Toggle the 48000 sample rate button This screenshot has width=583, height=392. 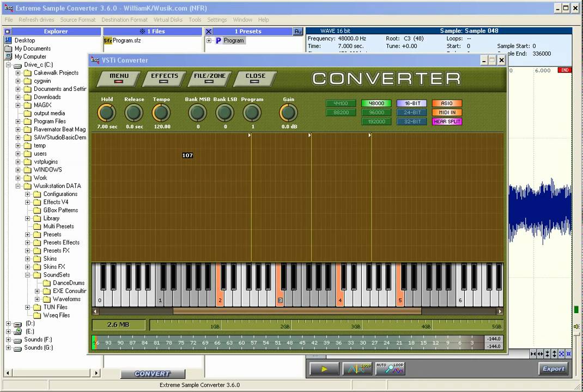point(376,103)
